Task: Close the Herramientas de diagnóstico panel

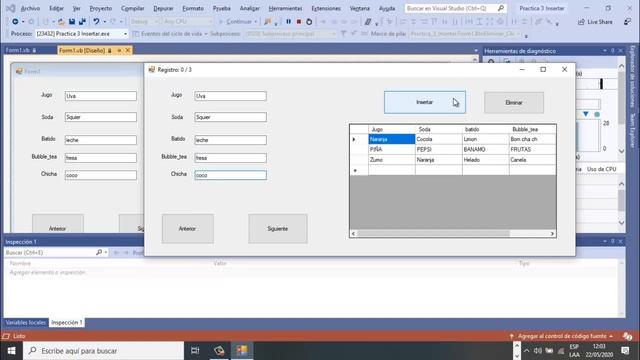Action: [x=621, y=51]
